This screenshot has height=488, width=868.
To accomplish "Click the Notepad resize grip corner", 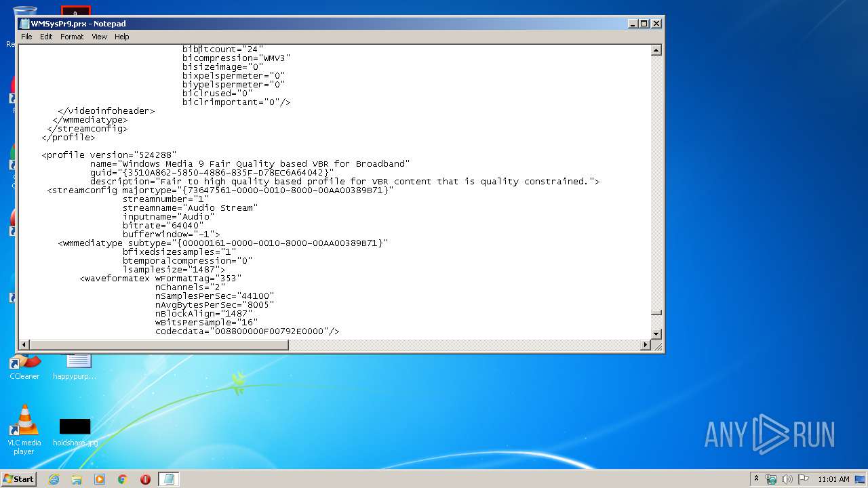I will [656, 346].
